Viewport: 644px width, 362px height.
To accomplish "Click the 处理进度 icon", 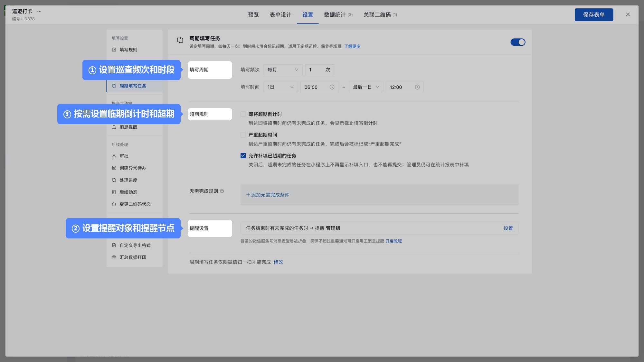I will (114, 180).
